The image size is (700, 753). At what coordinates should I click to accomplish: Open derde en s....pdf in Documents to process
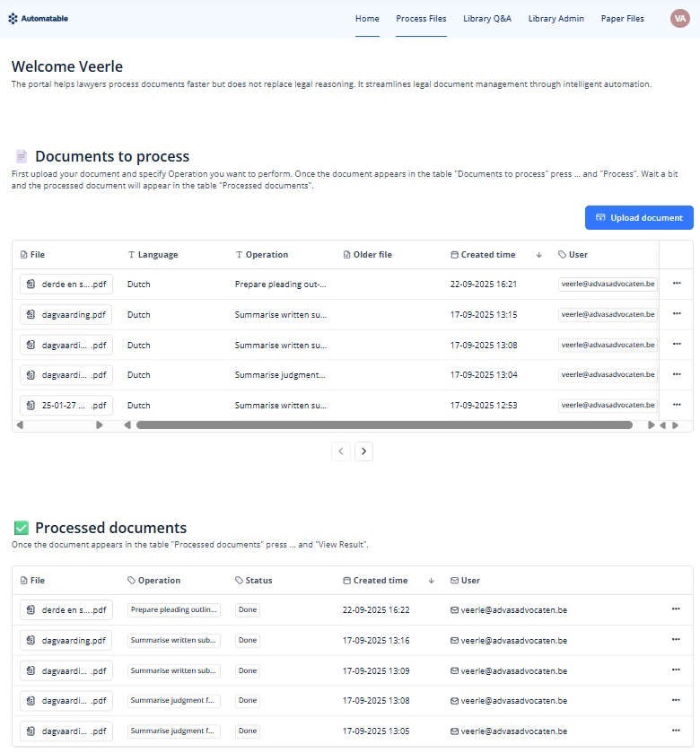(66, 285)
